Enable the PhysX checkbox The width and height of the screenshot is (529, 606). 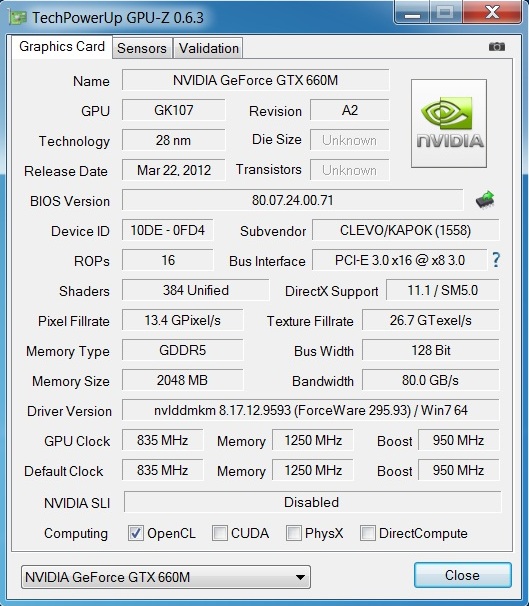click(293, 533)
